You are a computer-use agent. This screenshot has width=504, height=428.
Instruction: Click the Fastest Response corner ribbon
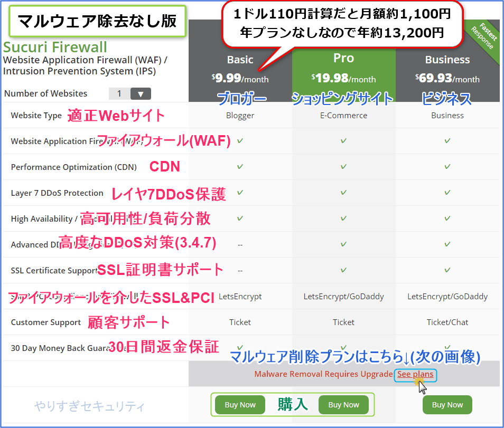click(x=484, y=35)
